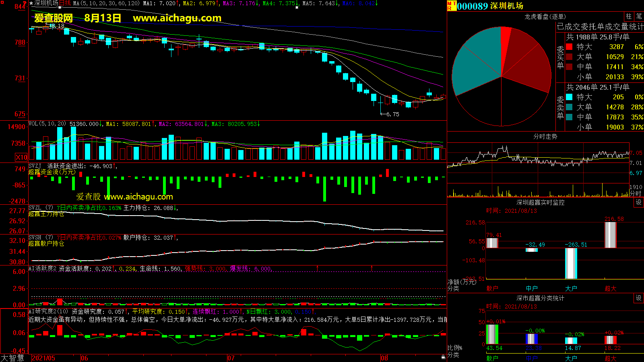The width and height of the screenshot is (644, 362).
Task: Click the small red square in top-left corner
Action: [x=2, y=2]
